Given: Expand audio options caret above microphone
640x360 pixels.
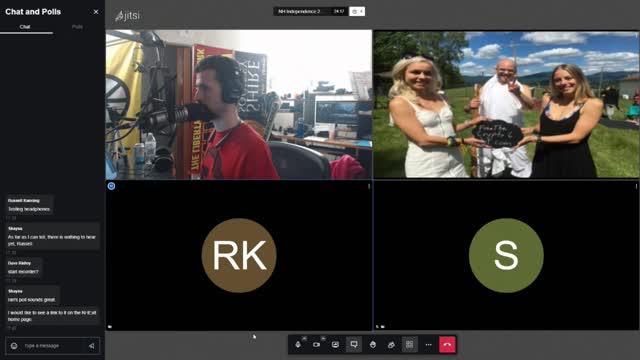Looking at the screenshot, I should (x=304, y=338).
